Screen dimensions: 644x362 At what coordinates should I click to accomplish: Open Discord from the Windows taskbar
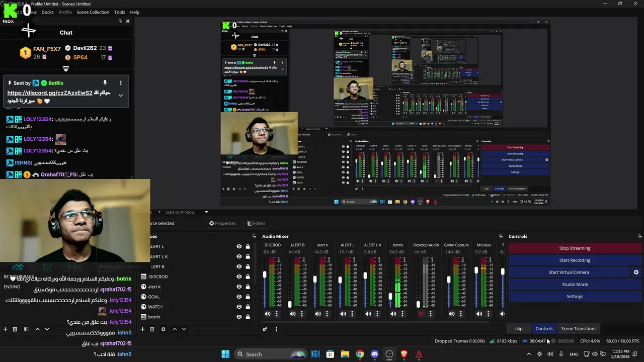374,354
